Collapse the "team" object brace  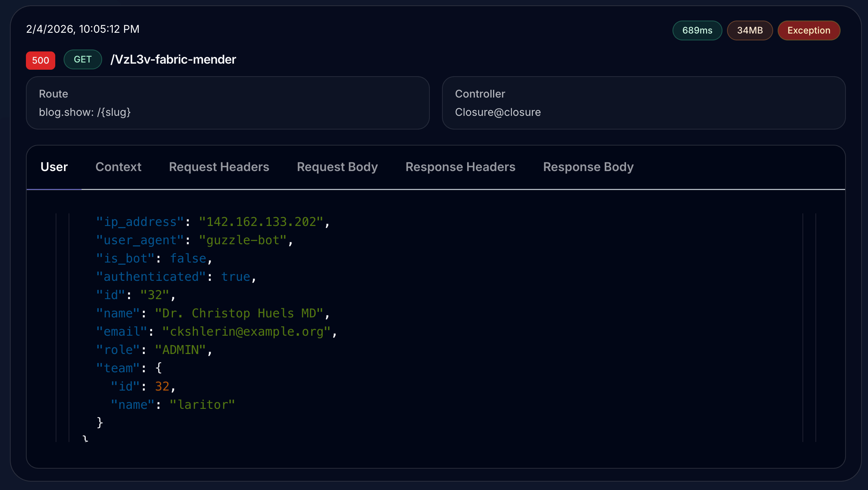pyautogui.click(x=159, y=368)
